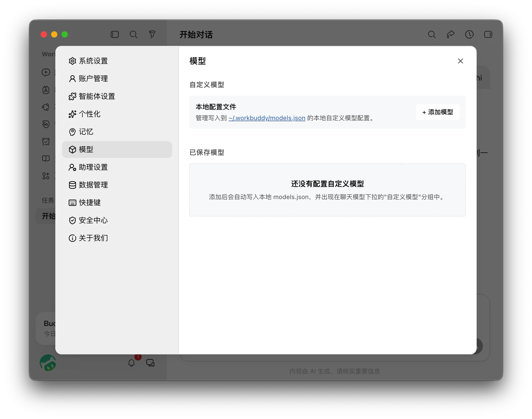Toggle the right panel icon in the chat header
This screenshot has width=532, height=419.
[x=488, y=34]
